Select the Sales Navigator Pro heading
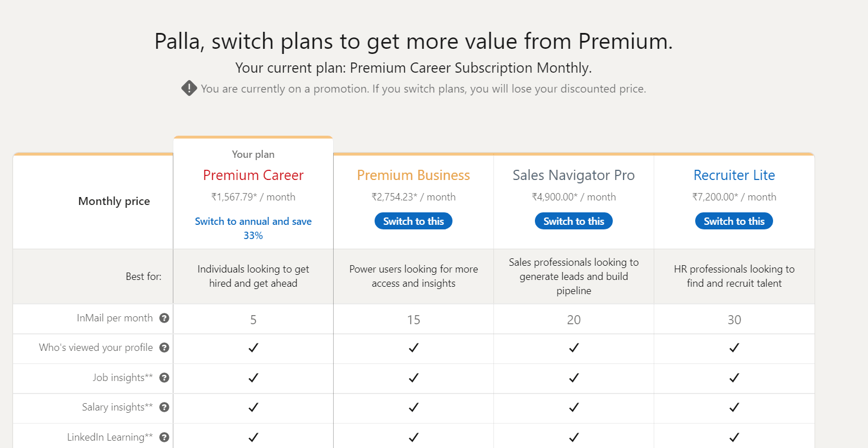868x448 pixels. pyautogui.click(x=574, y=175)
